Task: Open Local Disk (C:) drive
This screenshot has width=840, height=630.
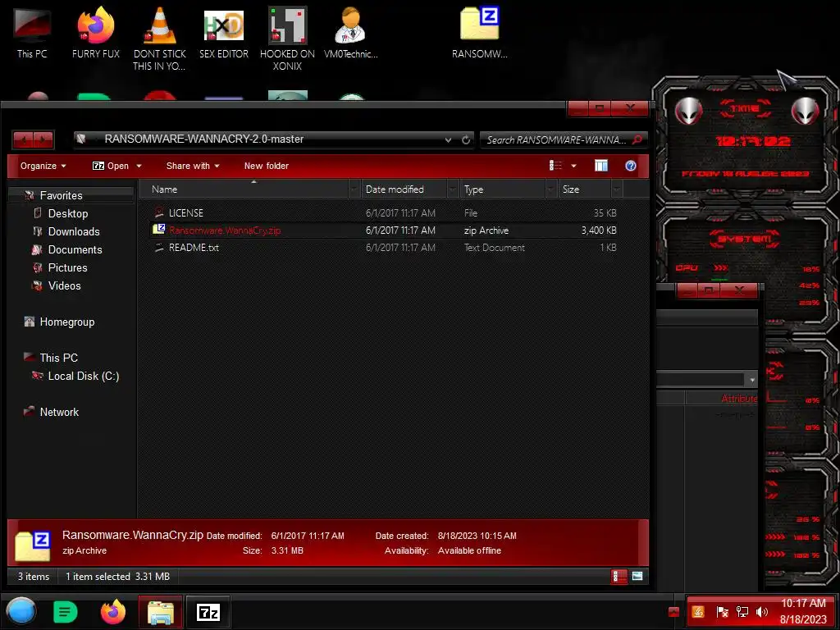Action: coord(83,376)
